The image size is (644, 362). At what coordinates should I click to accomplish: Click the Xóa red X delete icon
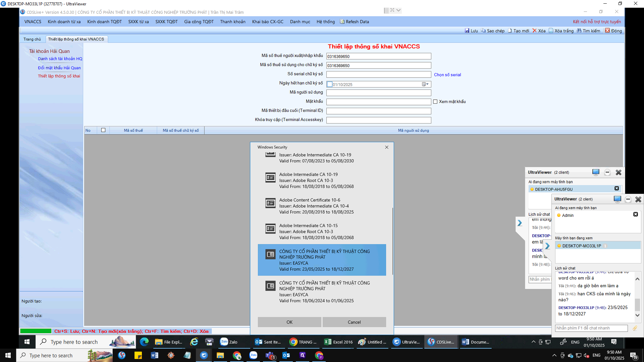(535, 31)
